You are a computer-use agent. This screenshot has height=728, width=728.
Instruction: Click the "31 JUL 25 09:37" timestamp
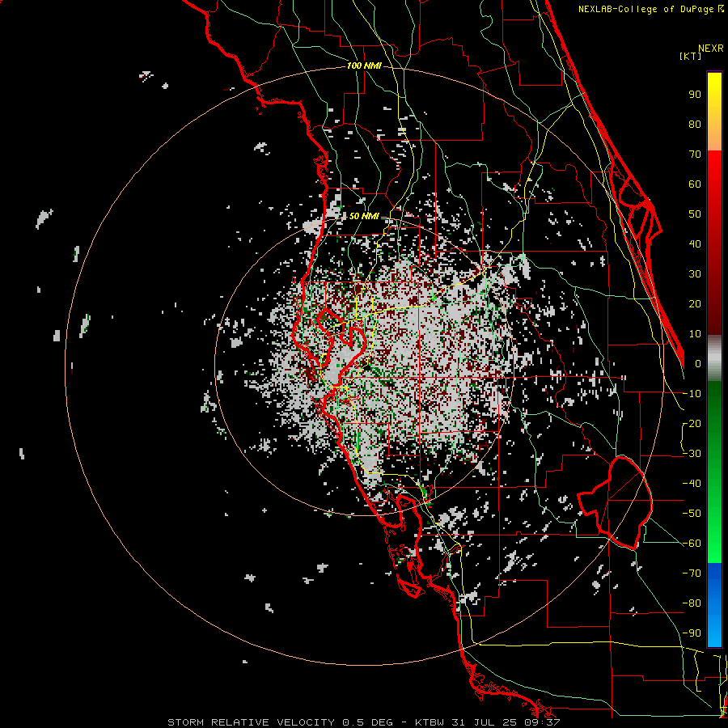[x=505, y=722]
